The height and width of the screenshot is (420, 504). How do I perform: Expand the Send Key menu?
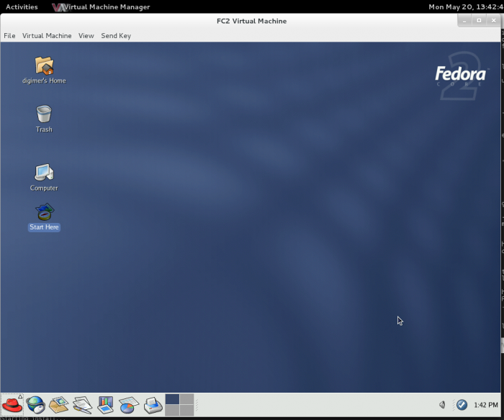click(x=116, y=35)
